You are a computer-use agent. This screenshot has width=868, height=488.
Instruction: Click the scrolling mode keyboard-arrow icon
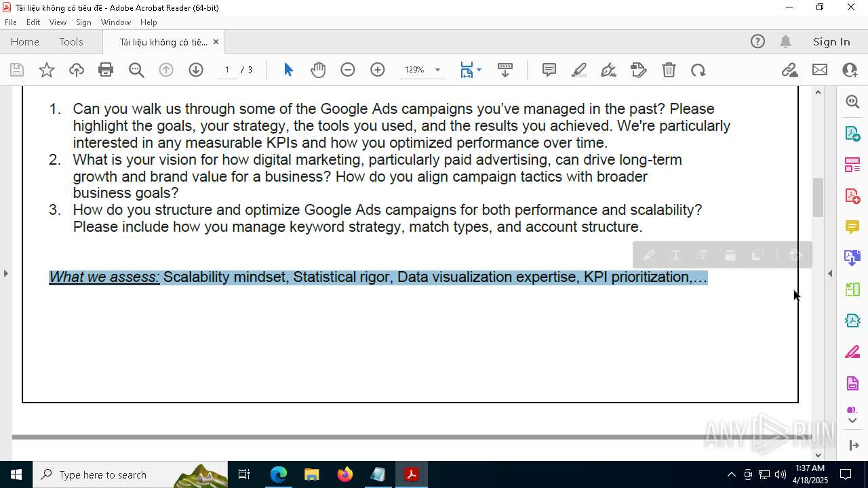point(505,70)
